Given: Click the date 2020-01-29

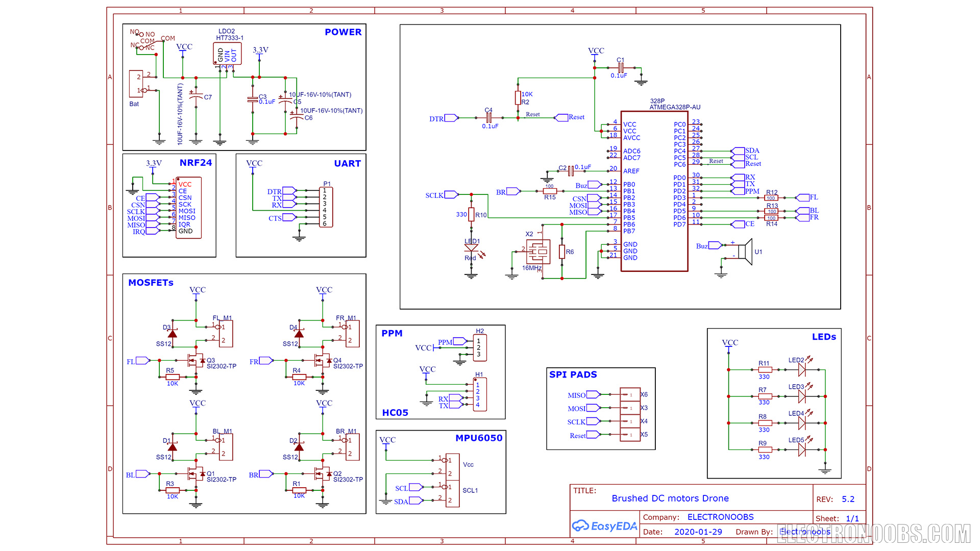Looking at the screenshot, I should [698, 532].
